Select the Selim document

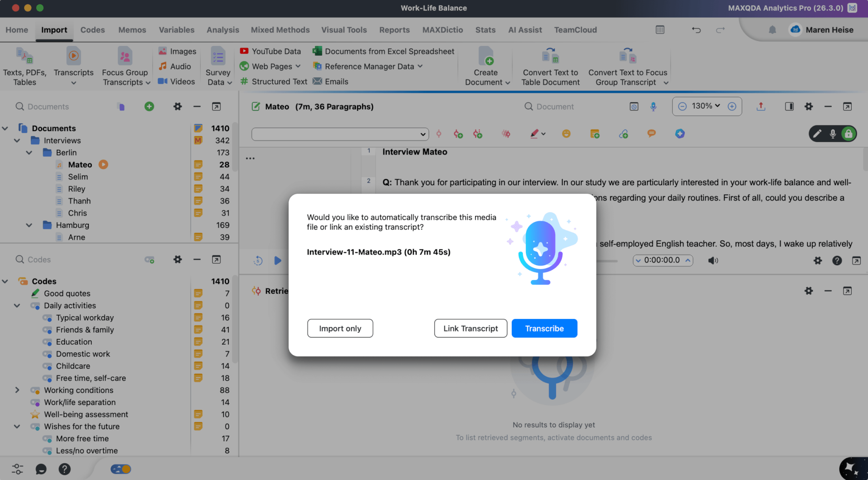[78, 177]
